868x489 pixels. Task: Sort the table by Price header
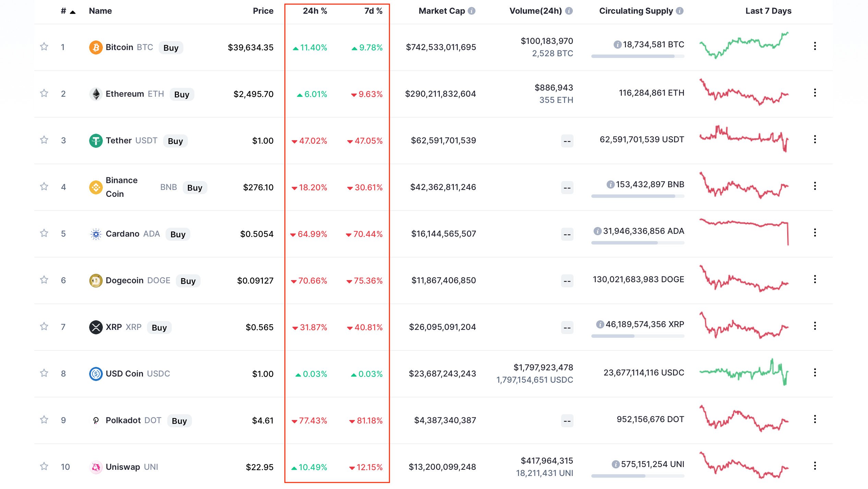point(263,11)
